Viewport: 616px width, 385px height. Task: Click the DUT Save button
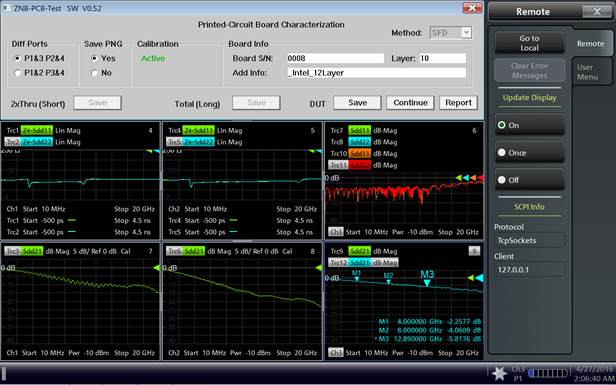tap(357, 103)
